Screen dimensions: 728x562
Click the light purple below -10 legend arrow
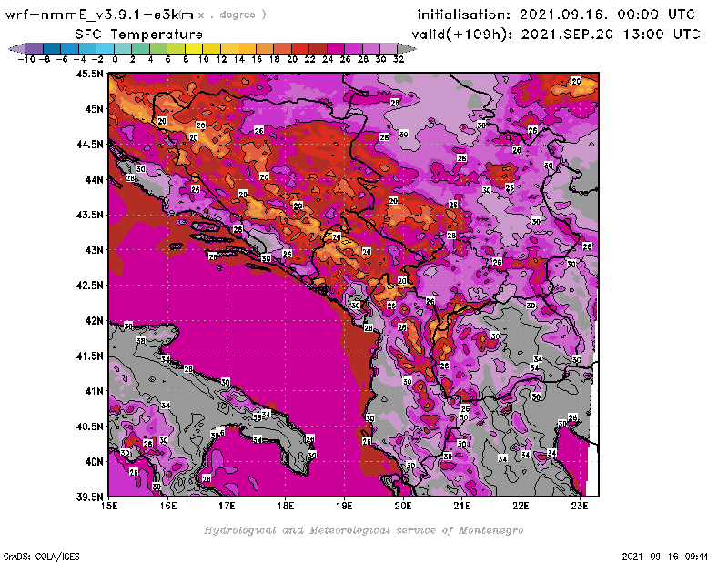pyautogui.click(x=16, y=48)
